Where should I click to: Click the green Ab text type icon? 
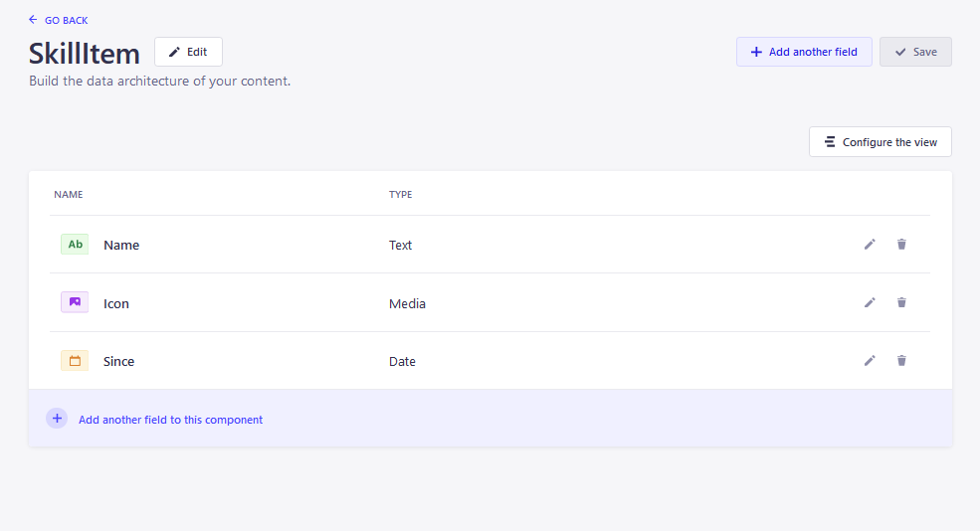75,245
